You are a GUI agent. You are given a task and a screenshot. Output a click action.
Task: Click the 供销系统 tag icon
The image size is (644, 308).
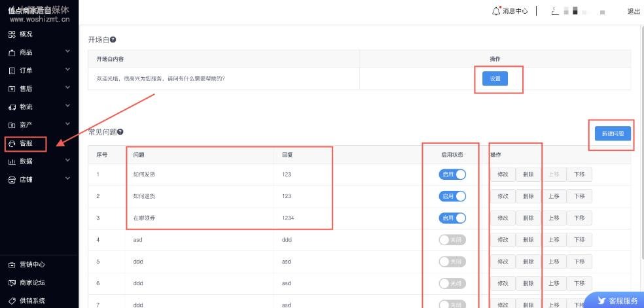pos(12,301)
